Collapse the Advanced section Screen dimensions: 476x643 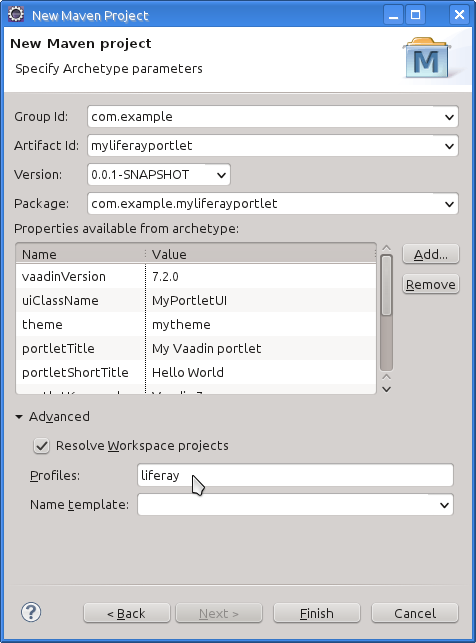pos(19,417)
